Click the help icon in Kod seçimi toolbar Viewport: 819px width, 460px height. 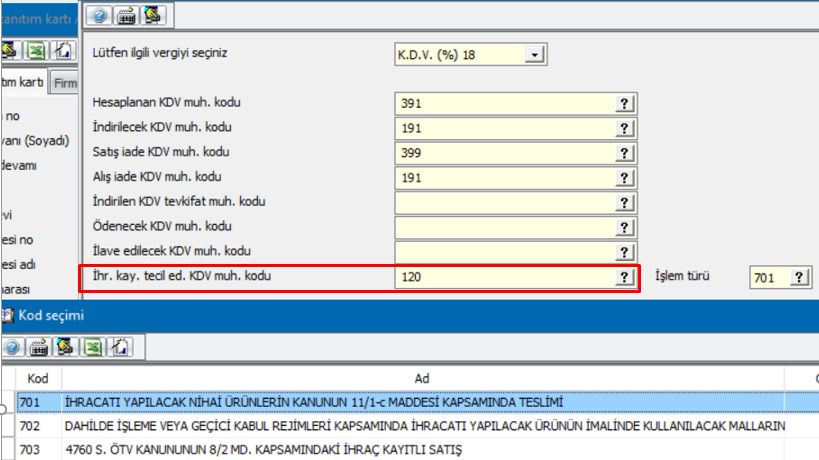tap(13, 347)
